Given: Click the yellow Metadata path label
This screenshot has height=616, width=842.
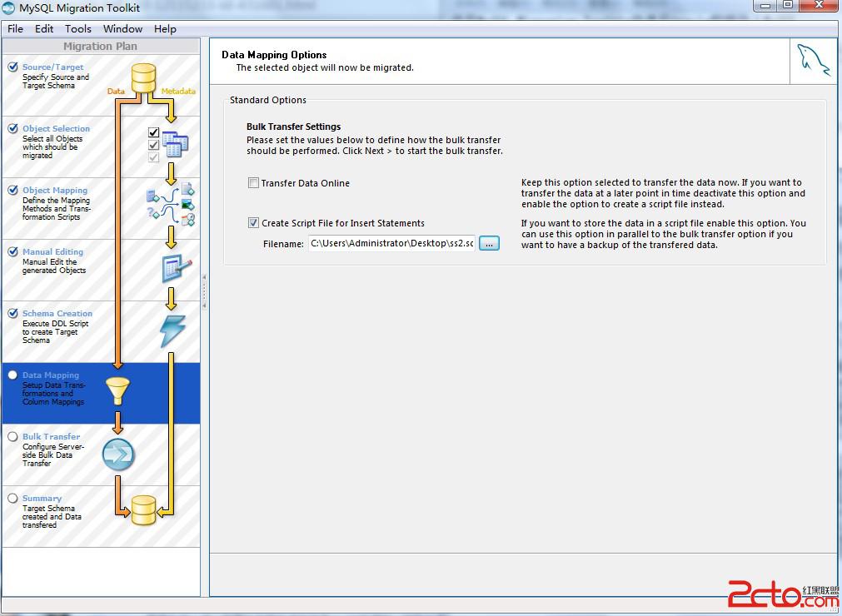Looking at the screenshot, I should 178,92.
